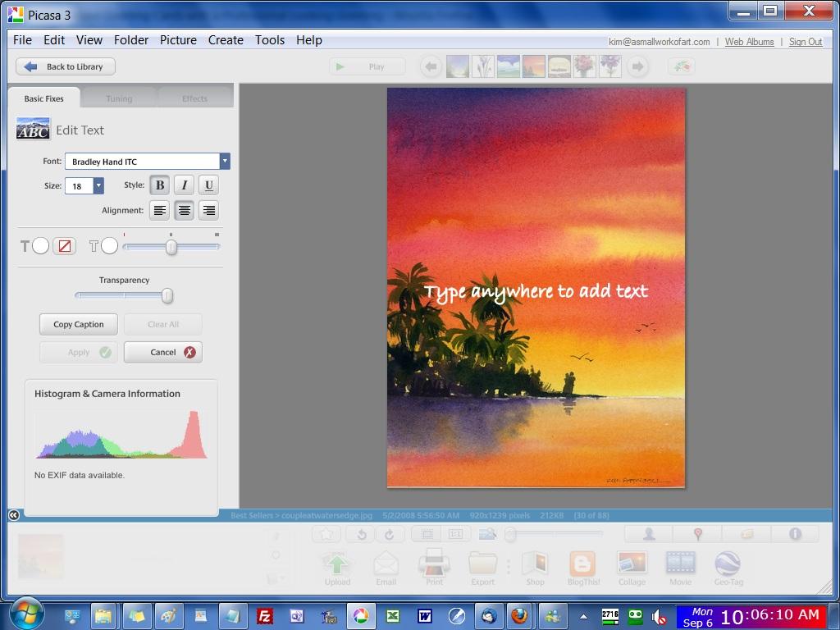Screen dimensions: 840x630
Task: Click the Movie filmstrip icon
Action: [680, 564]
